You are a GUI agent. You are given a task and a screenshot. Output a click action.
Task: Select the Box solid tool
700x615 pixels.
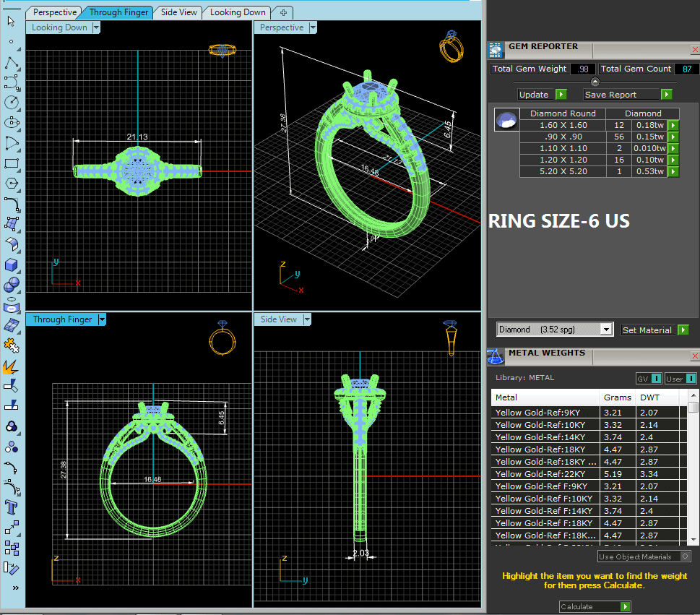point(11,265)
